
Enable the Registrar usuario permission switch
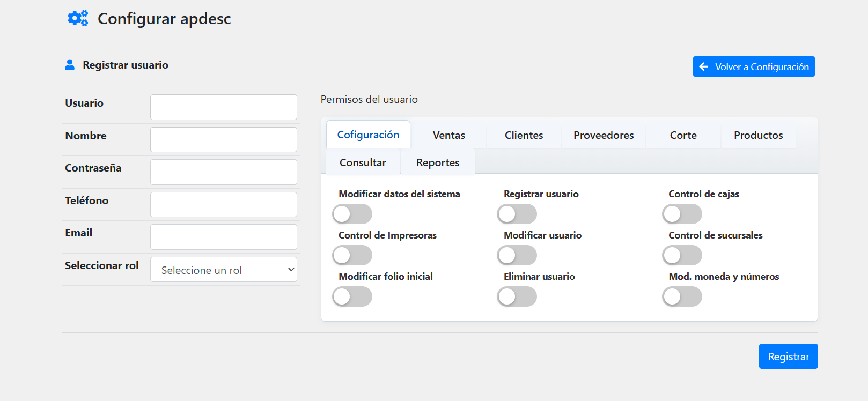(x=517, y=214)
